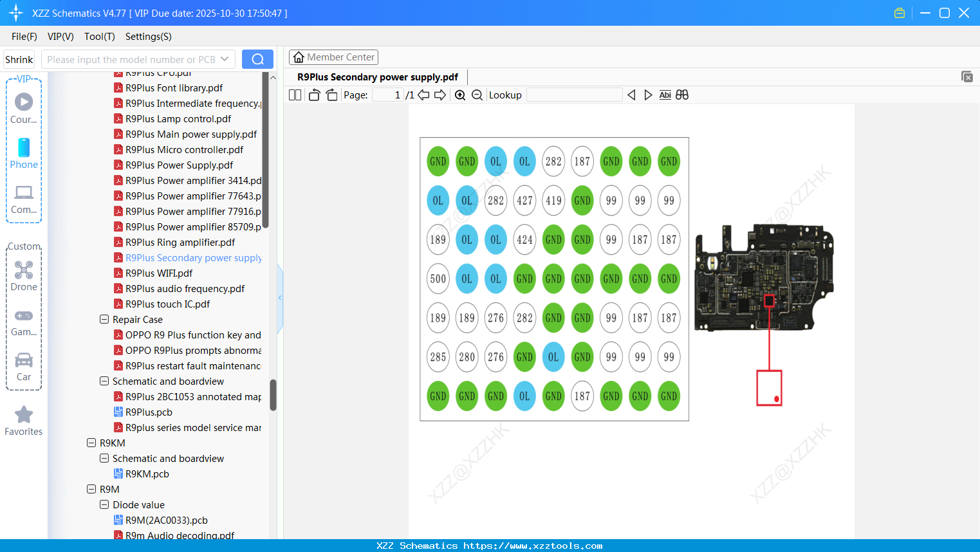
Task: Open the Tool menu
Action: coord(100,37)
